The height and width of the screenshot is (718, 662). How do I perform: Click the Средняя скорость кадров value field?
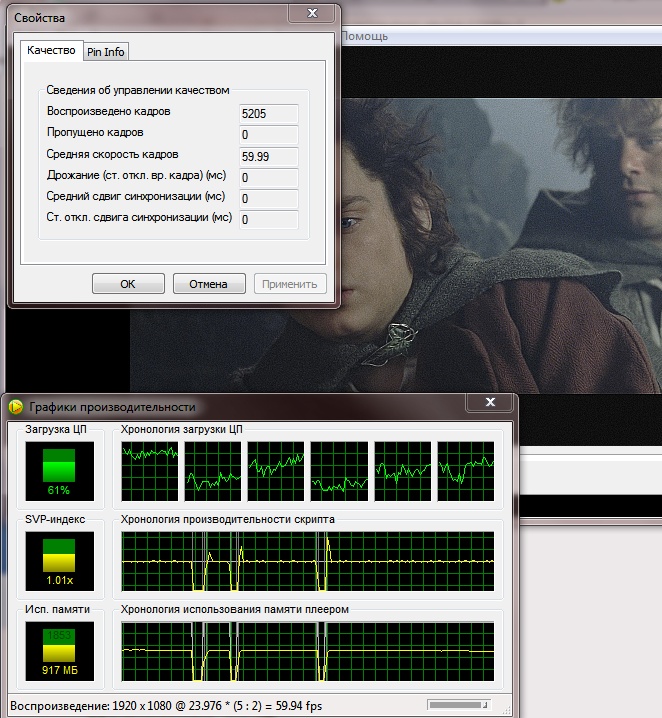click(268, 156)
